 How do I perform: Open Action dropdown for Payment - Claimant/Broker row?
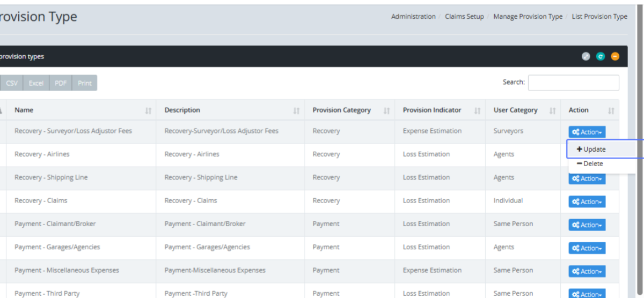pyautogui.click(x=587, y=225)
